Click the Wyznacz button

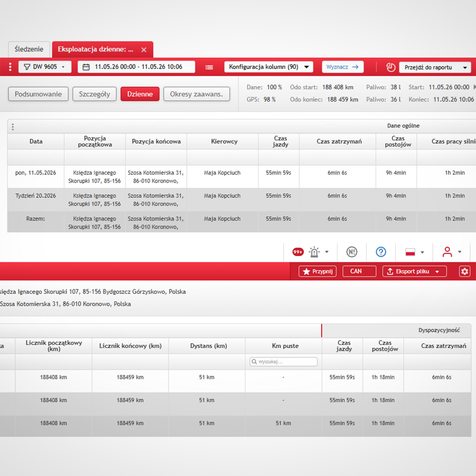(x=342, y=67)
